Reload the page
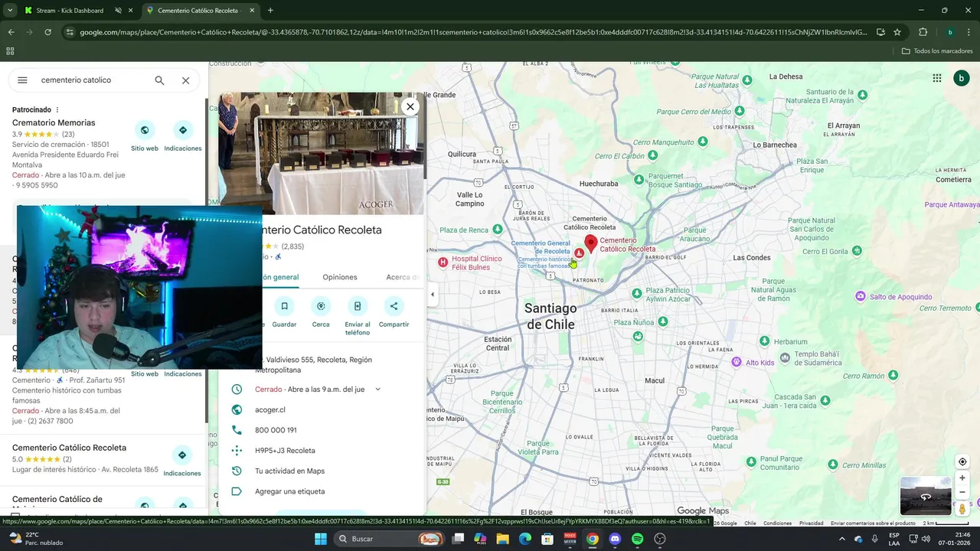 47,32
